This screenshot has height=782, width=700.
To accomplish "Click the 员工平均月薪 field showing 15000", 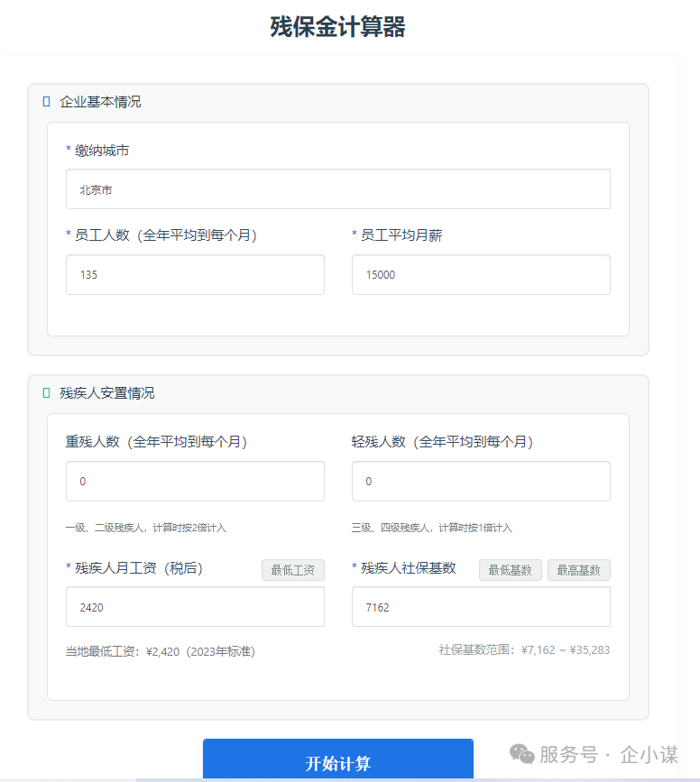I will (x=480, y=274).
